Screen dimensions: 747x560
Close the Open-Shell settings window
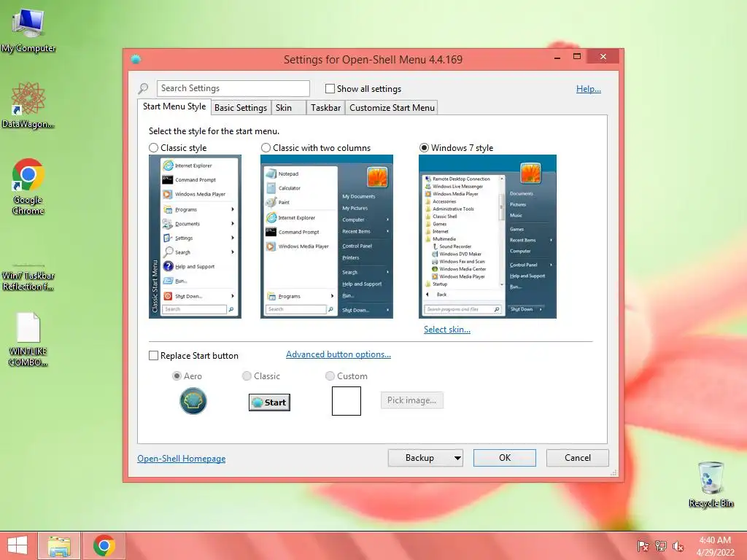pos(603,57)
